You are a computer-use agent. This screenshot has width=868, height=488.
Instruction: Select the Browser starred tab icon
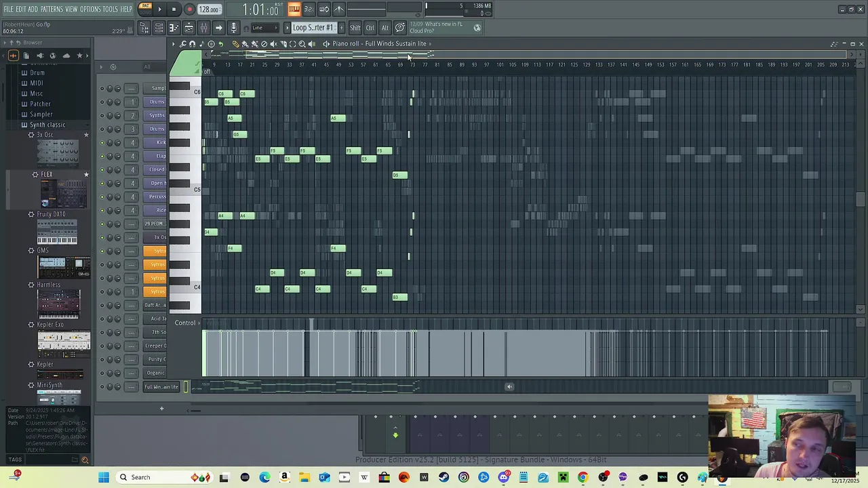click(79, 56)
